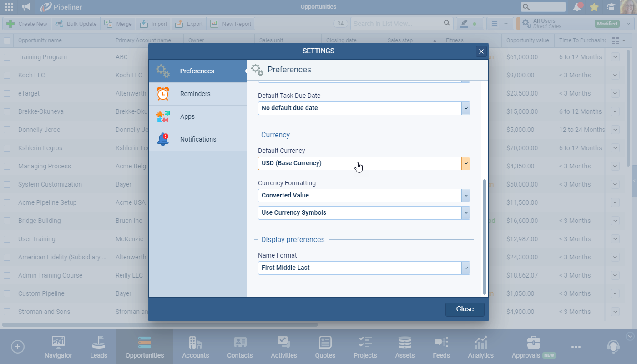
Task: Open the Leads icon in bottom bar
Action: [99, 342]
